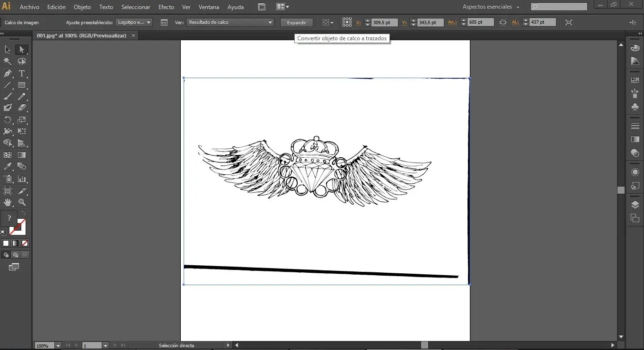Open the Ajuste preestablecido dropdown
Screen dimensions: 644x350
[x=134, y=22]
